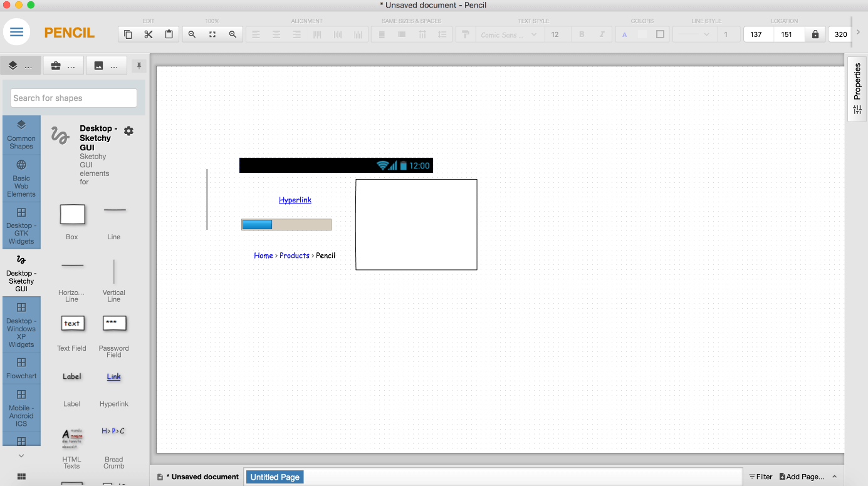Open Sketchy GUI collection settings gear
This screenshot has width=868, height=486.
[x=128, y=131]
